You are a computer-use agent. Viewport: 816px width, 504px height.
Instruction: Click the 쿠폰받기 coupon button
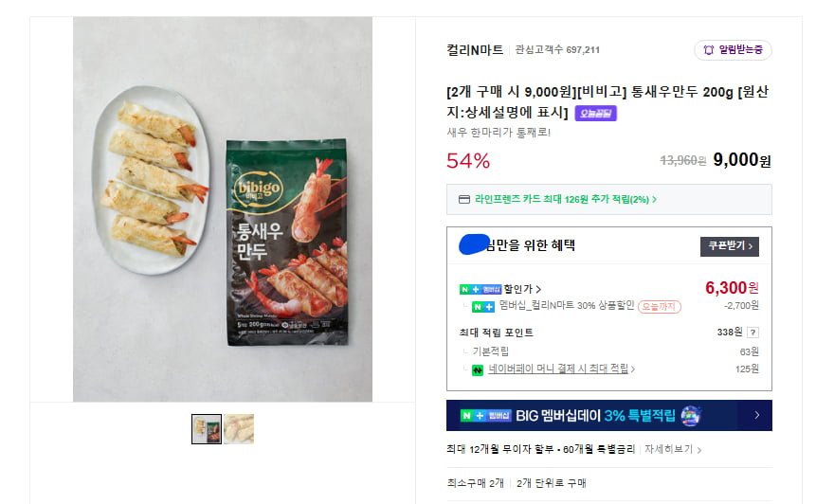(x=729, y=246)
